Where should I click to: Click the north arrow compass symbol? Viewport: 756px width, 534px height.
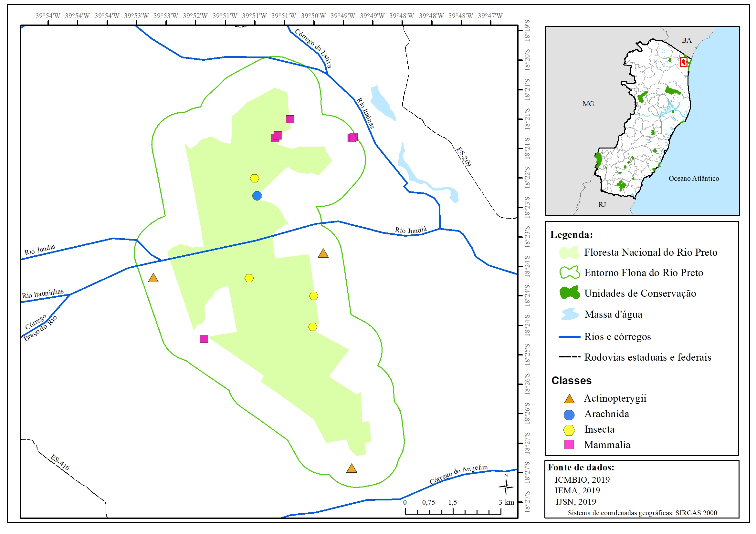(x=506, y=487)
